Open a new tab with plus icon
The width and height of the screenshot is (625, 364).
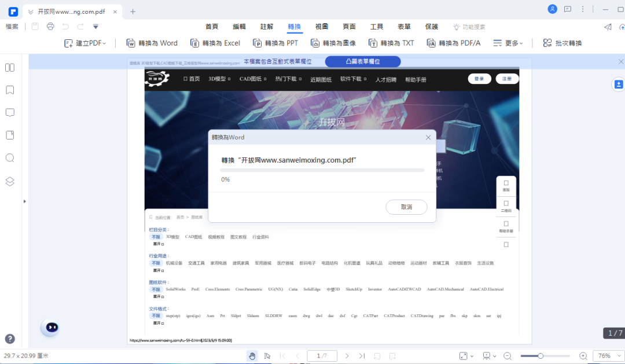coord(133,12)
